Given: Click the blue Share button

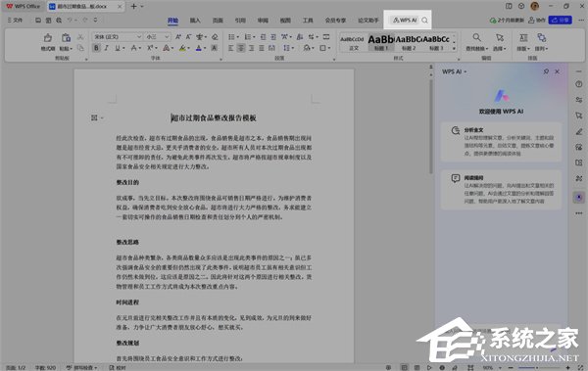Looking at the screenshot, I should point(561,21).
